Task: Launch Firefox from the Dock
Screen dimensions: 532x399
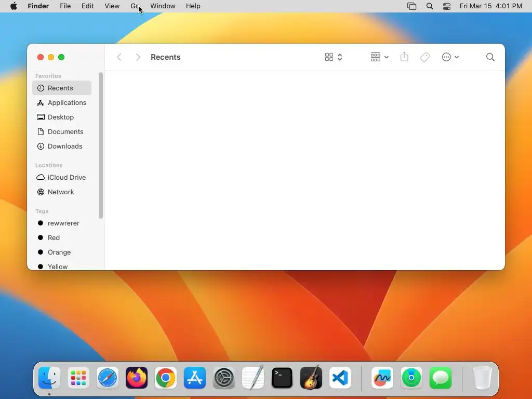Action: pyautogui.click(x=137, y=378)
